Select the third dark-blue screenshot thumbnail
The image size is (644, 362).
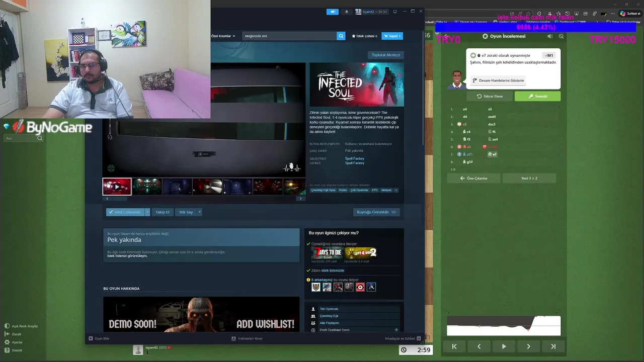point(177,187)
